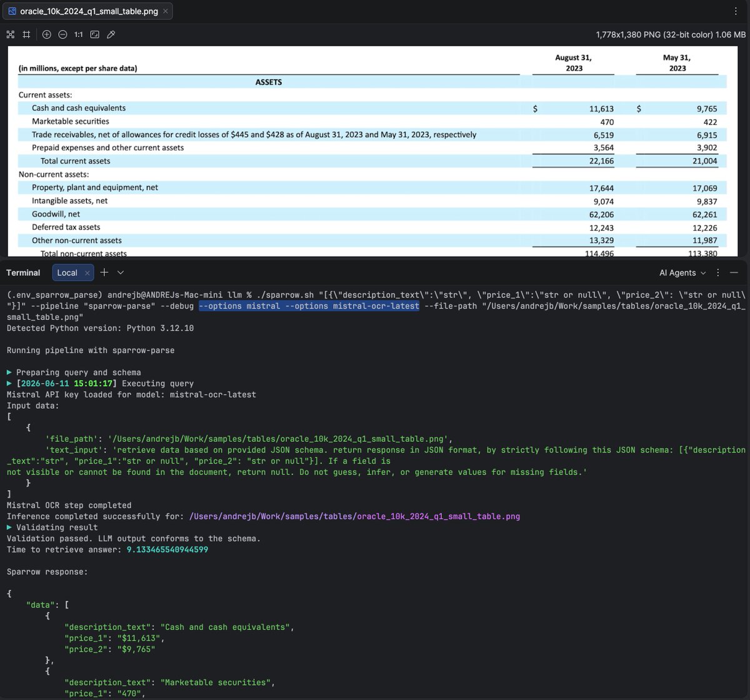
Task: Click the 'August 31, 2023' column header
Action: 574,62
